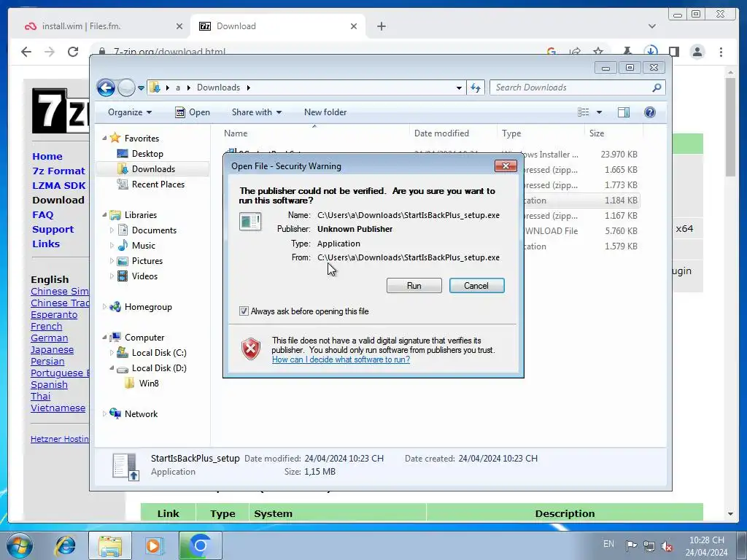Screen dimensions: 747x560
Task: Click Run in the Security Warning dialog
Action: tap(414, 285)
